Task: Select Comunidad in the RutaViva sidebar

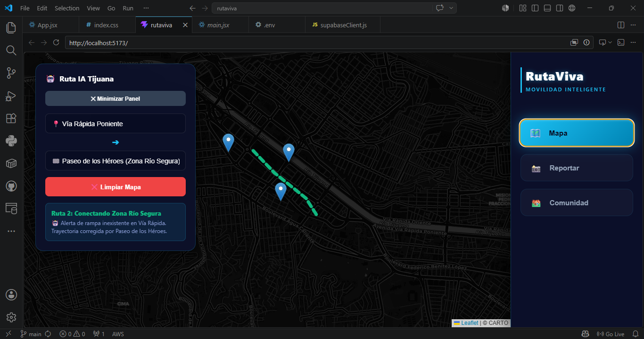Action: point(577,202)
